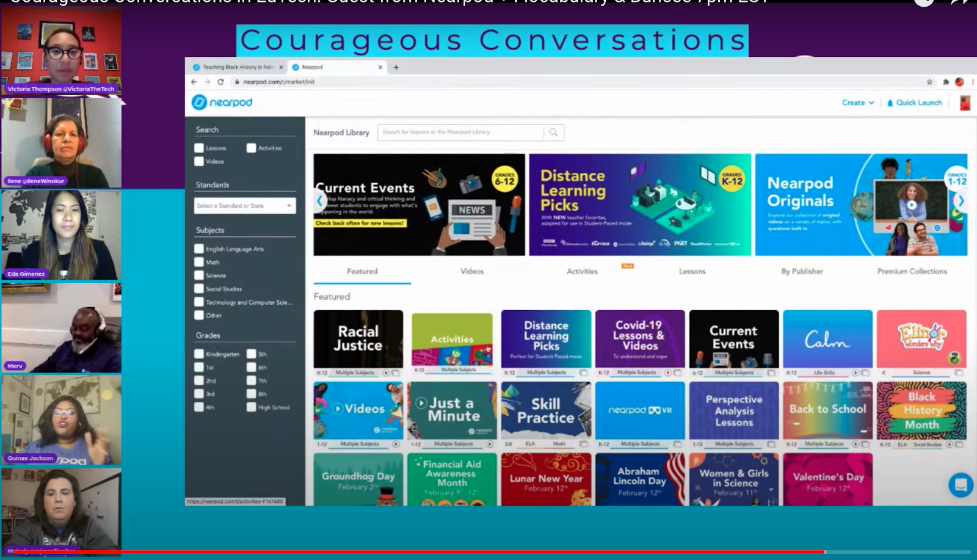Open the Back to School card

(x=828, y=415)
